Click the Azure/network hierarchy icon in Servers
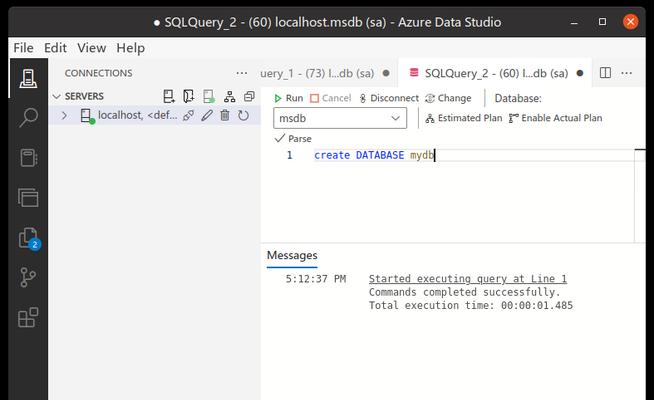 click(229, 97)
